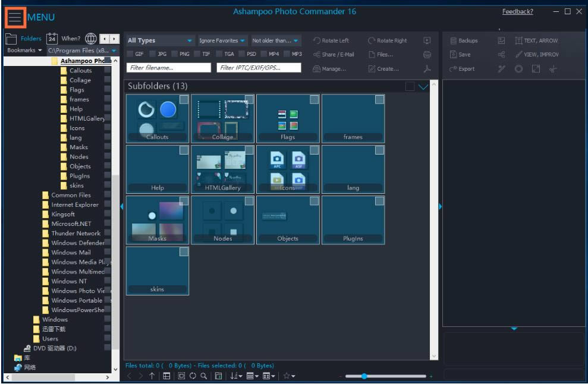The height and width of the screenshot is (384, 588).
Task: Click the Filter filename input field
Action: (x=169, y=68)
